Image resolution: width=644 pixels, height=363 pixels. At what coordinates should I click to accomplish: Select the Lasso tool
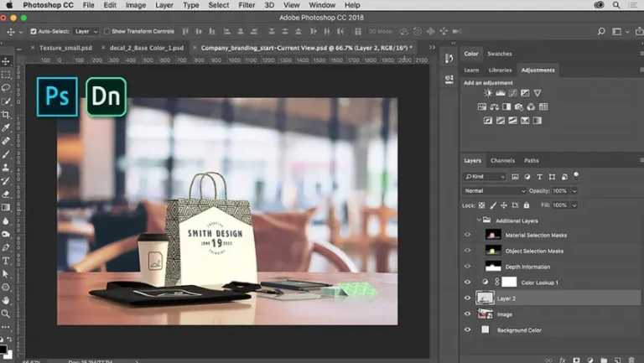(x=6, y=88)
